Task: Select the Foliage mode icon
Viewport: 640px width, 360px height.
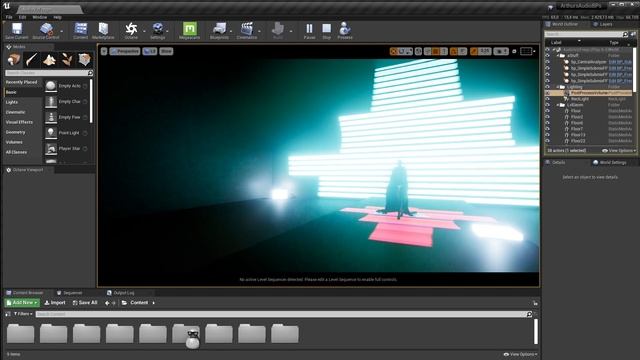Action: coord(67,60)
